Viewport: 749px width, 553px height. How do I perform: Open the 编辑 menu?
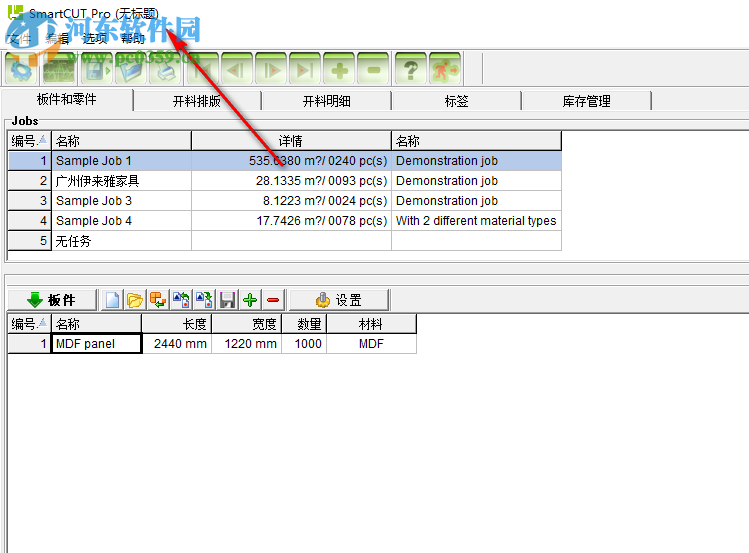(x=57, y=39)
